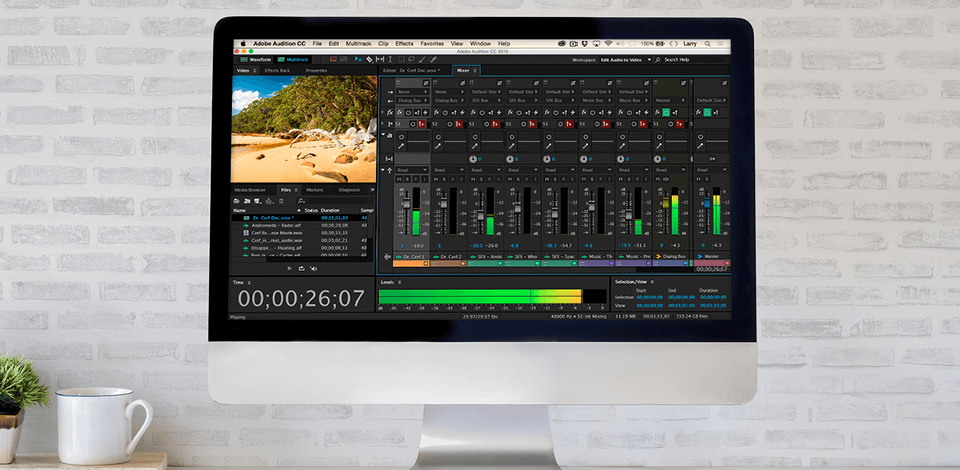Switch to the Multitrack editor view
Screen dimensions: 960x470
coord(293,59)
